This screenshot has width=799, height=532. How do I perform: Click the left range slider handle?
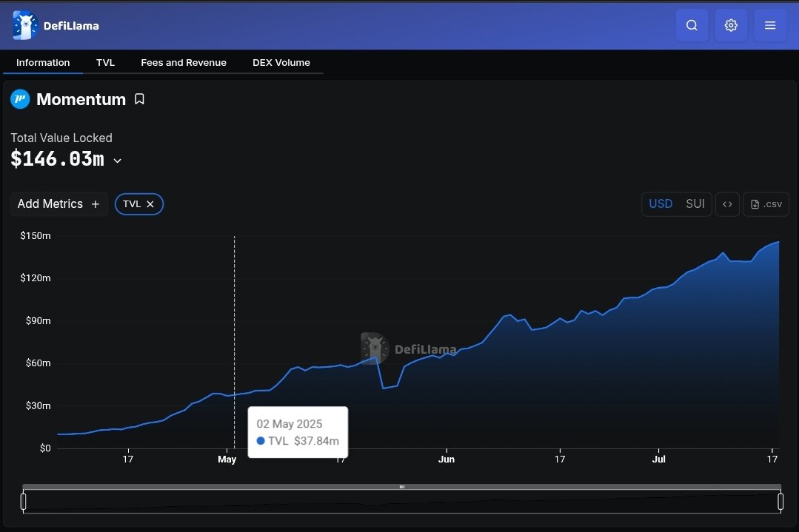[24, 502]
